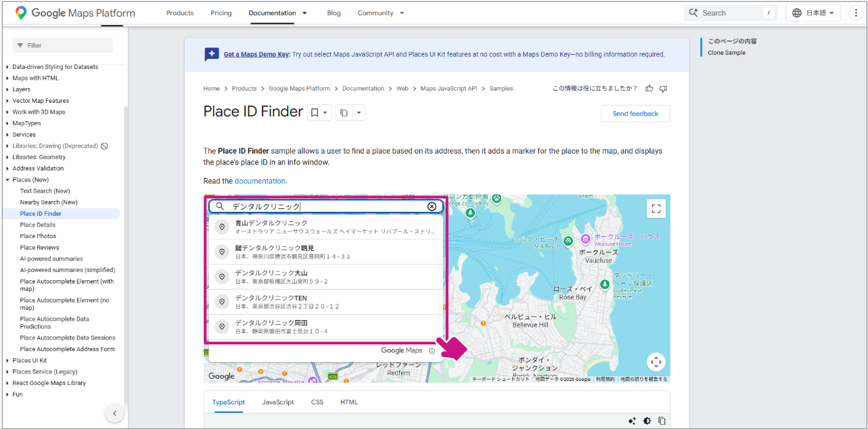The width and height of the screenshot is (868, 429).
Task: Click the AI sparkle icon on code toolbar
Action: pyautogui.click(x=632, y=421)
